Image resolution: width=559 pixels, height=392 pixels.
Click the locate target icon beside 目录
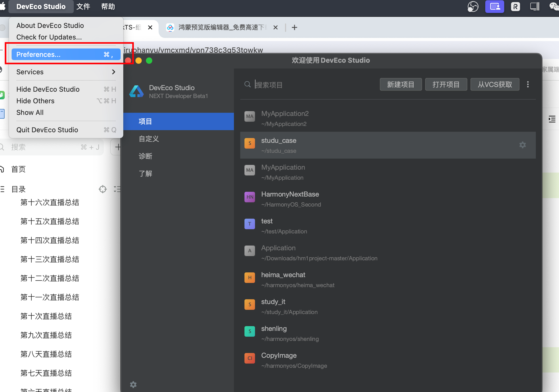point(102,189)
